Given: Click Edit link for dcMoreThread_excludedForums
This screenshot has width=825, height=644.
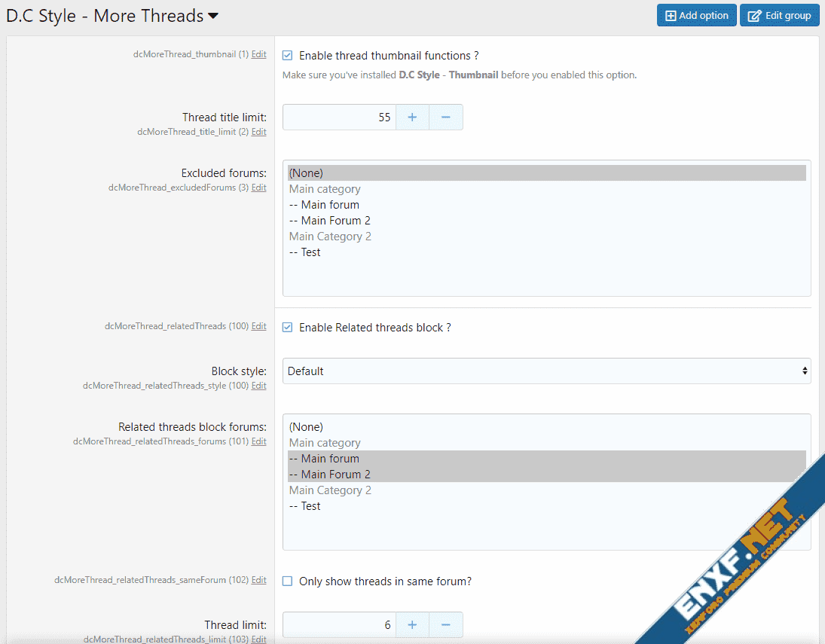Looking at the screenshot, I should tap(258, 188).
